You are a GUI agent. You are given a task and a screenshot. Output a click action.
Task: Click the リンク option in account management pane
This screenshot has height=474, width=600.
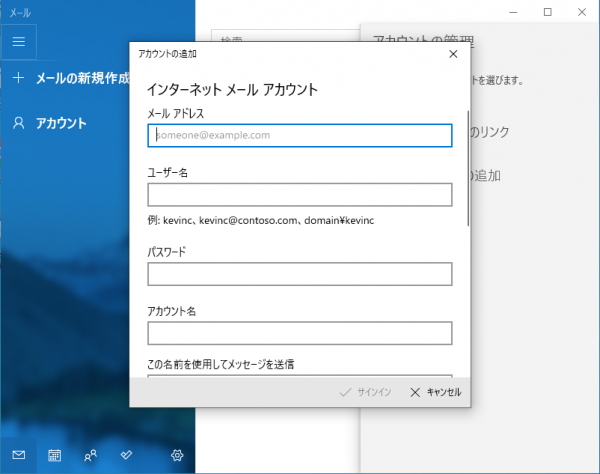tap(489, 132)
